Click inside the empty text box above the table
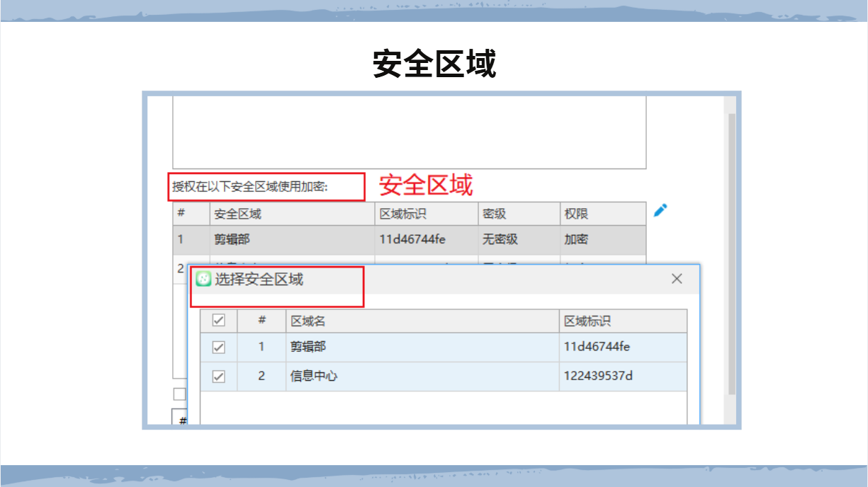Viewport: 868px width, 487px height. click(410, 132)
